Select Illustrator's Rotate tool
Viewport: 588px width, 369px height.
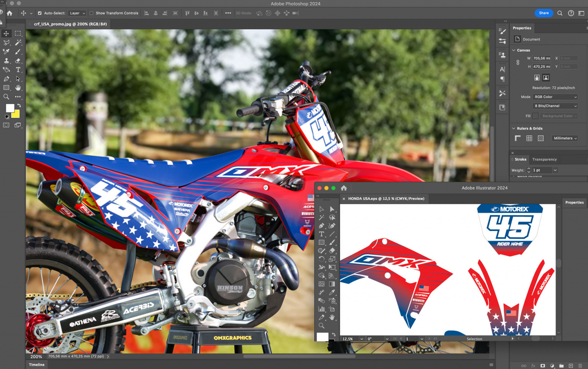[x=322, y=259]
